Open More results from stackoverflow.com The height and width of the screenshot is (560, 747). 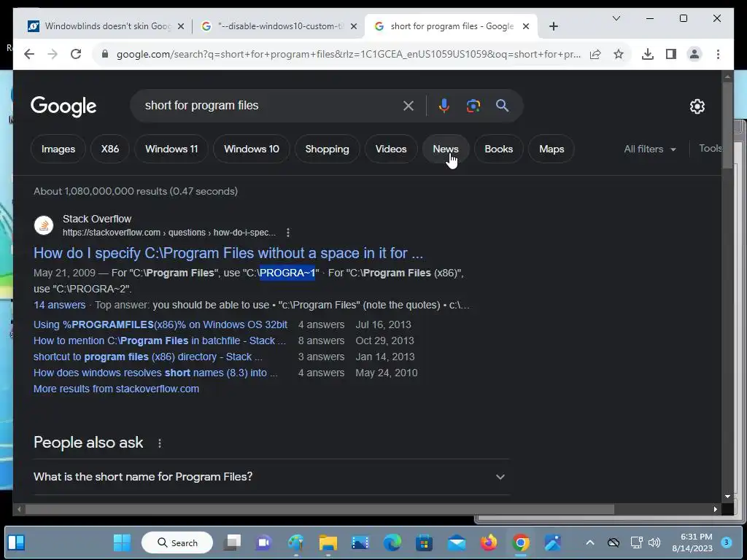[116, 389]
